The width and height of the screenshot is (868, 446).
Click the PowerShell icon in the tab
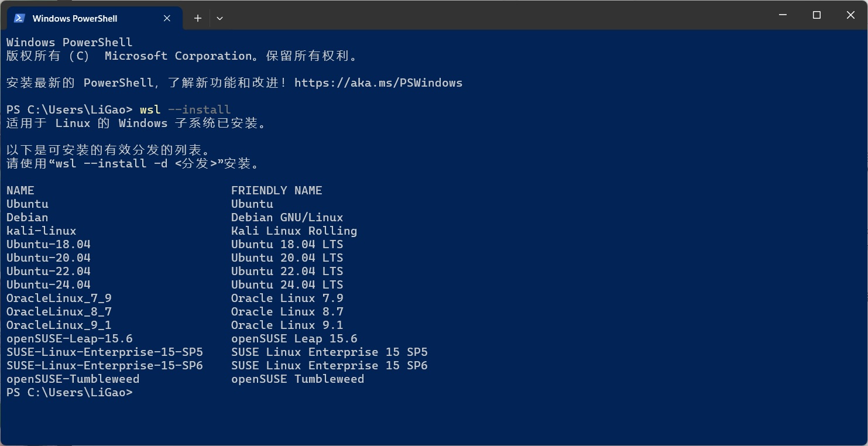tap(19, 18)
